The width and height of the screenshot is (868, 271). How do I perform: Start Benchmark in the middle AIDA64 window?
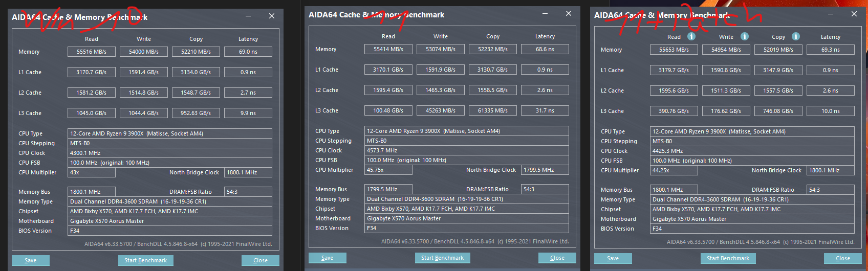tap(443, 258)
